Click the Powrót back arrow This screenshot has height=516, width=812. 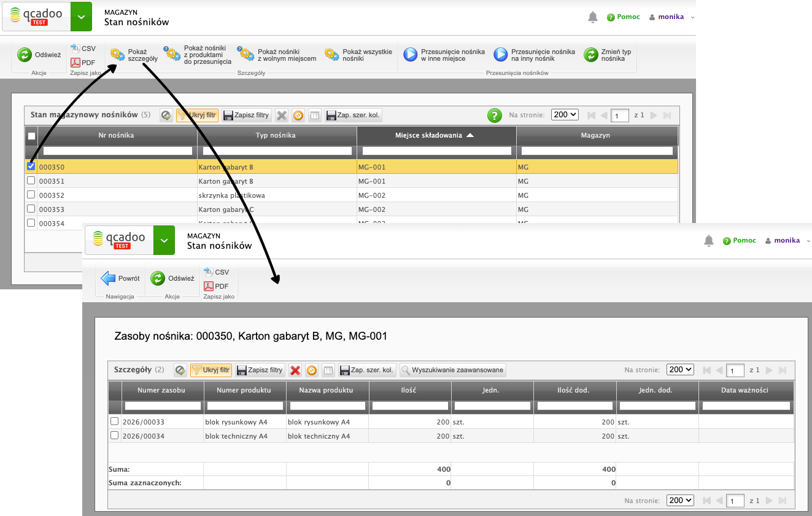[x=109, y=278]
